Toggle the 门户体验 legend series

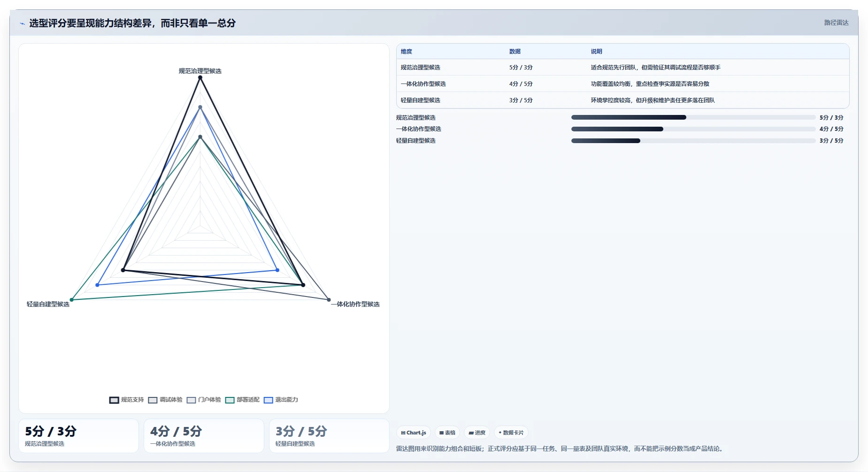[x=204, y=400]
